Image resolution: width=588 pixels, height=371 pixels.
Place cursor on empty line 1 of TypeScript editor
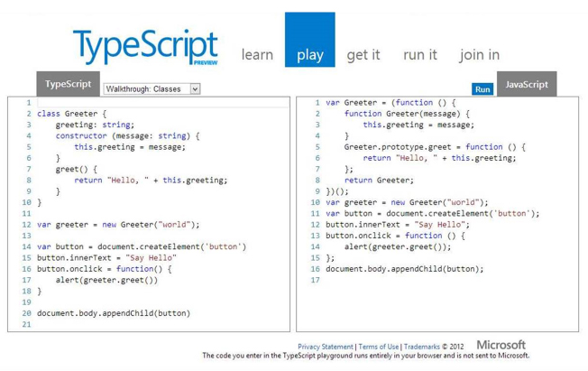135,103
